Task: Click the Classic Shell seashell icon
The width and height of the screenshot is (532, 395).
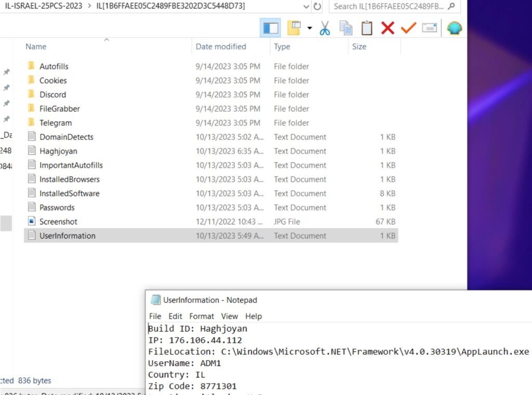Action: [x=454, y=28]
